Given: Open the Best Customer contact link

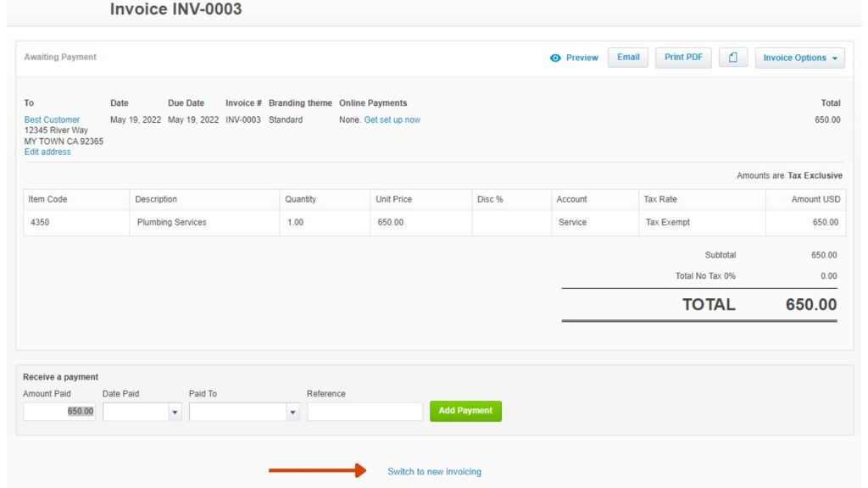Looking at the screenshot, I should [52, 119].
